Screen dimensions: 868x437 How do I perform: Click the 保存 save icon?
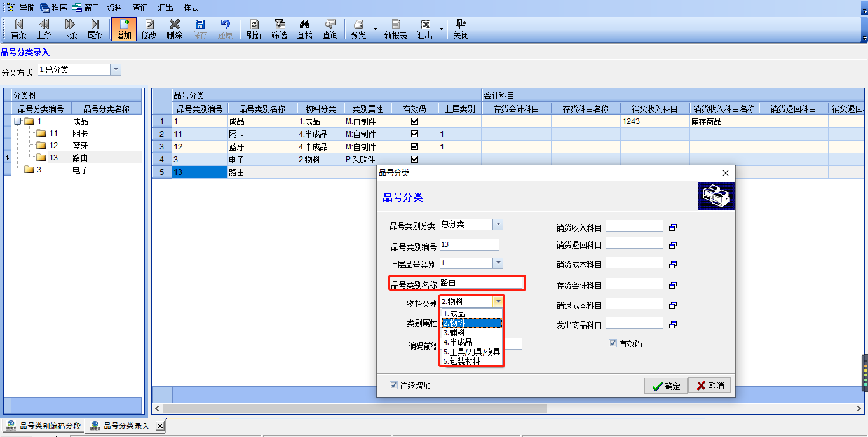(200, 29)
